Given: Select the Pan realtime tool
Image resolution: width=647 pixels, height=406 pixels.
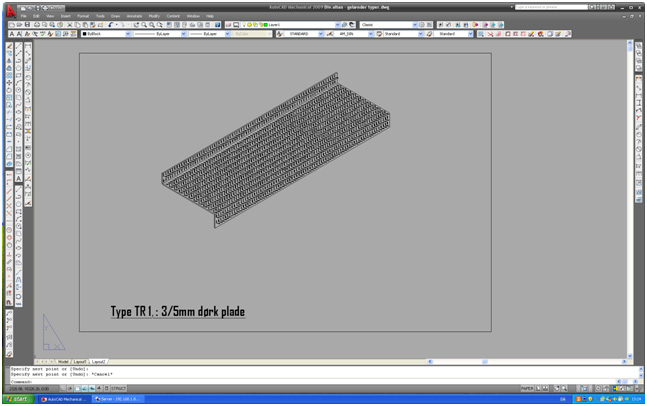Looking at the screenshot, I should pyautogui.click(x=136, y=25).
